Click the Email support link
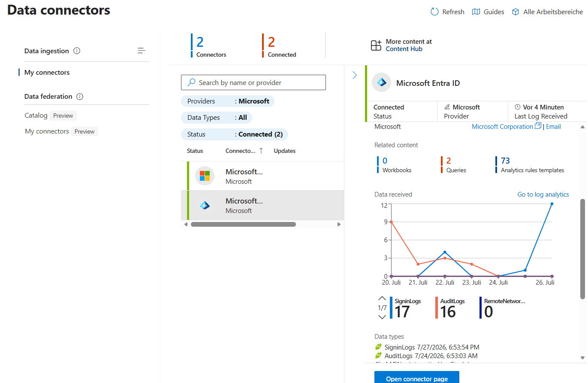The width and height of the screenshot is (588, 383). pyautogui.click(x=553, y=126)
